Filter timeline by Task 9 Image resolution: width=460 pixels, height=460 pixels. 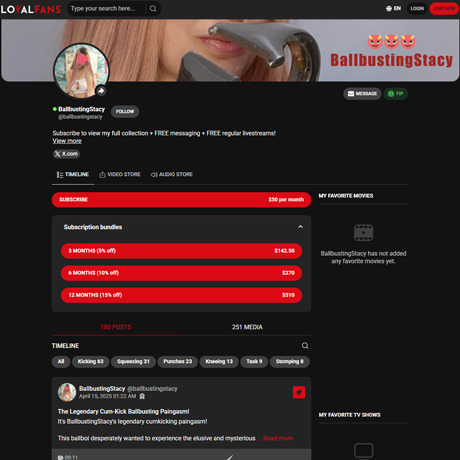tap(254, 362)
